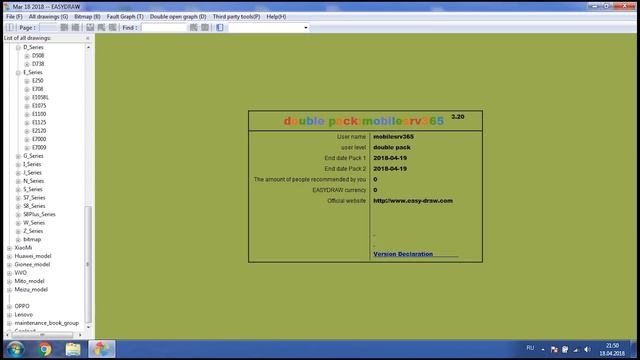The height and width of the screenshot is (360, 640).
Task: Open the Version Declaration link
Action: [x=403, y=254]
